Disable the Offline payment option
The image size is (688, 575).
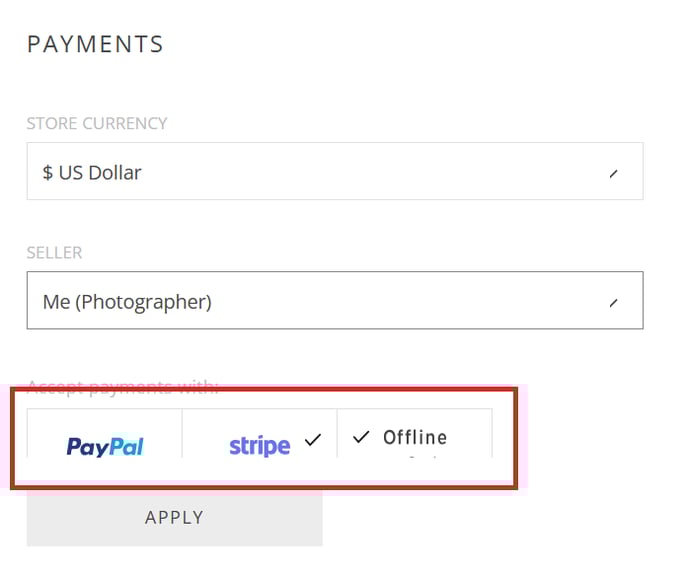pyautogui.click(x=415, y=433)
